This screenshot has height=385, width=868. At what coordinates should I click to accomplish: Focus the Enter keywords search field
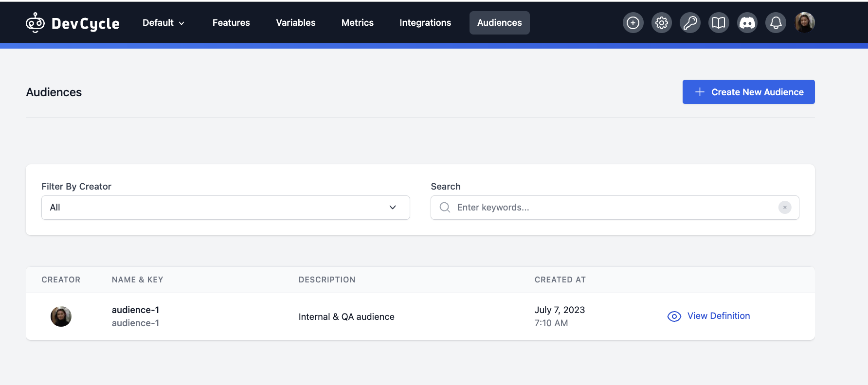pos(613,208)
